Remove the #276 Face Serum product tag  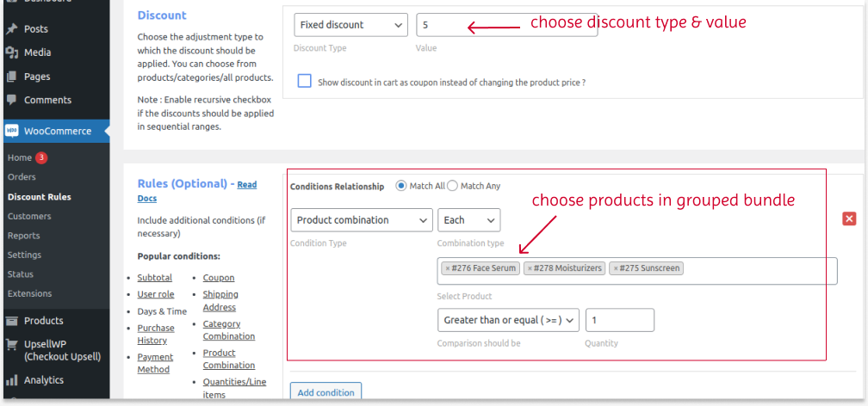tap(447, 268)
